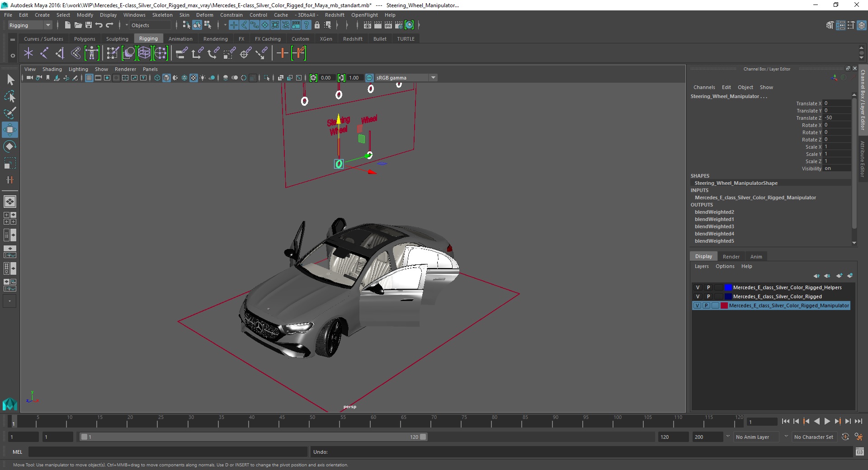Toggle playback P of Rigged_Helpers layer

[x=708, y=287]
